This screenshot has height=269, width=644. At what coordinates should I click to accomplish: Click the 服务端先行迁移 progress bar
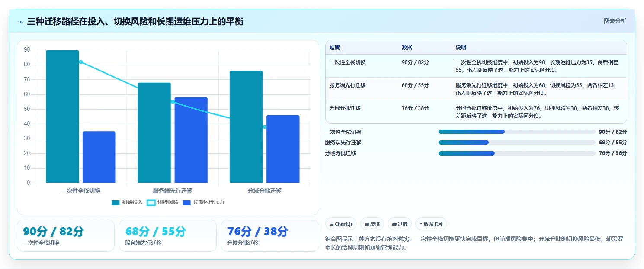(517, 143)
